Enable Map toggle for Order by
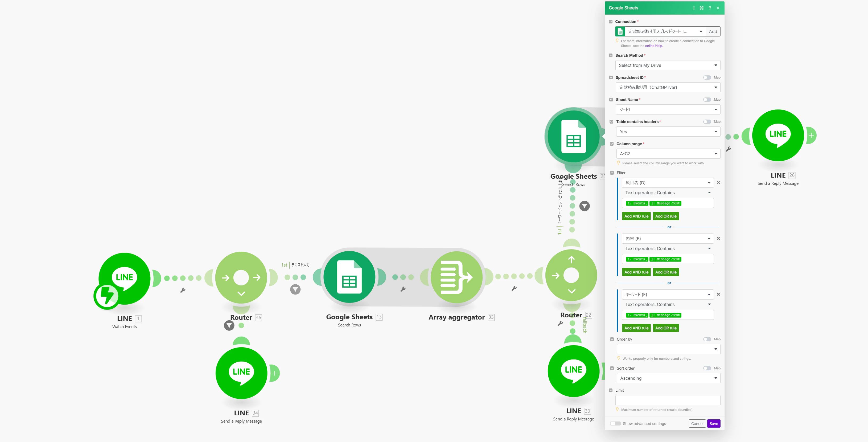The image size is (868, 442). click(707, 339)
